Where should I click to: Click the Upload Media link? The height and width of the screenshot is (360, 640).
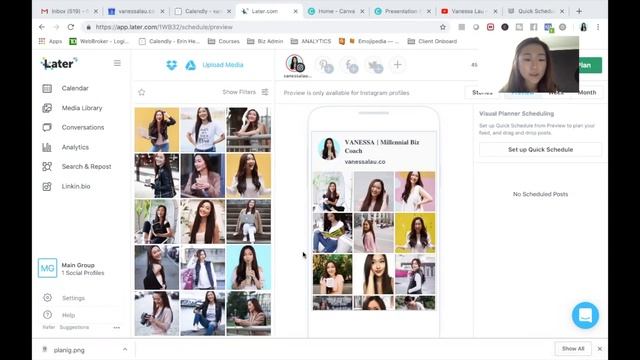(x=223, y=65)
